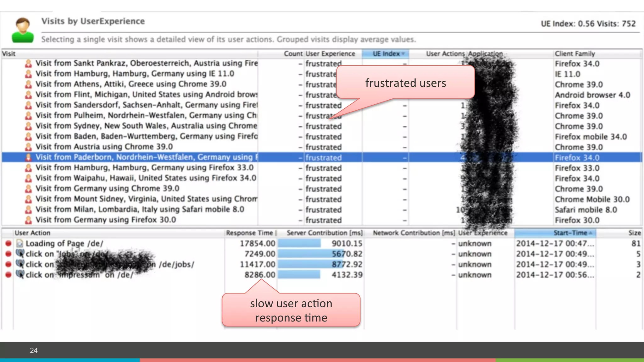Click red status dot of Loading of Page row

(x=8, y=243)
